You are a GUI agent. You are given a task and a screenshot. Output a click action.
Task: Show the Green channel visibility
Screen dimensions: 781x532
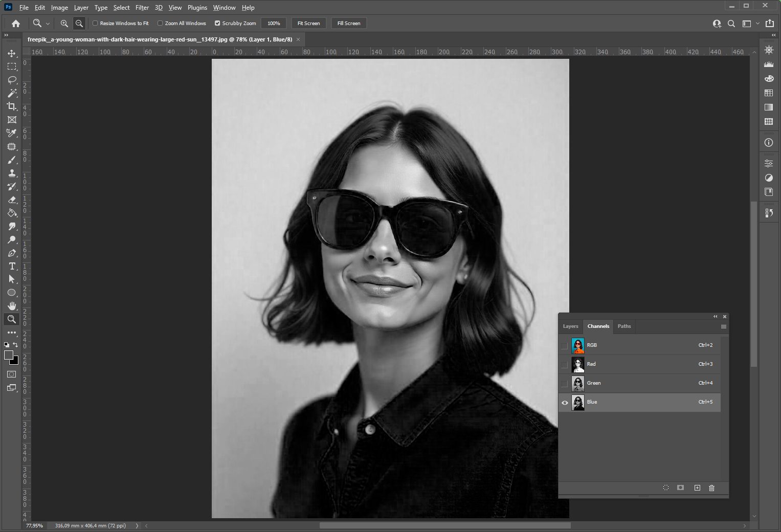click(x=565, y=384)
